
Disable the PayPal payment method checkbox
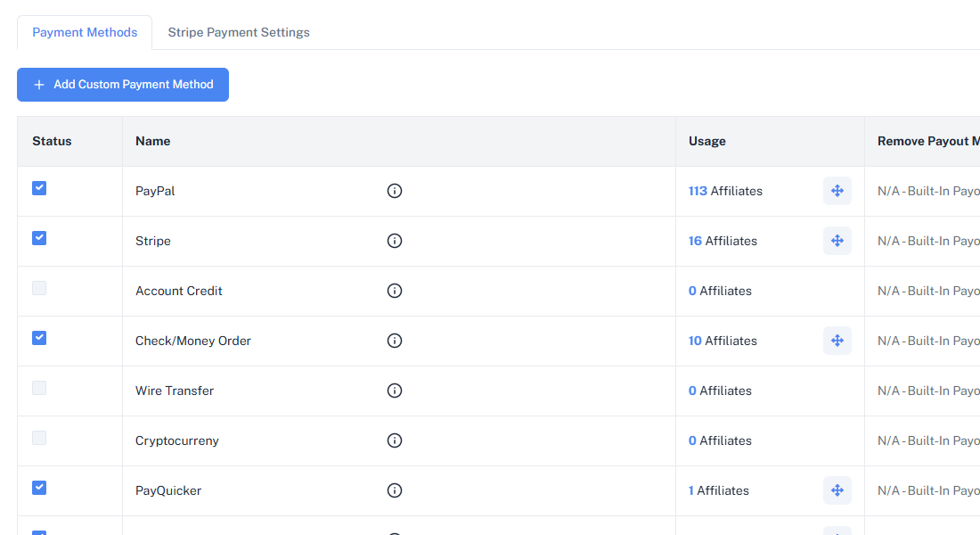tap(38, 187)
